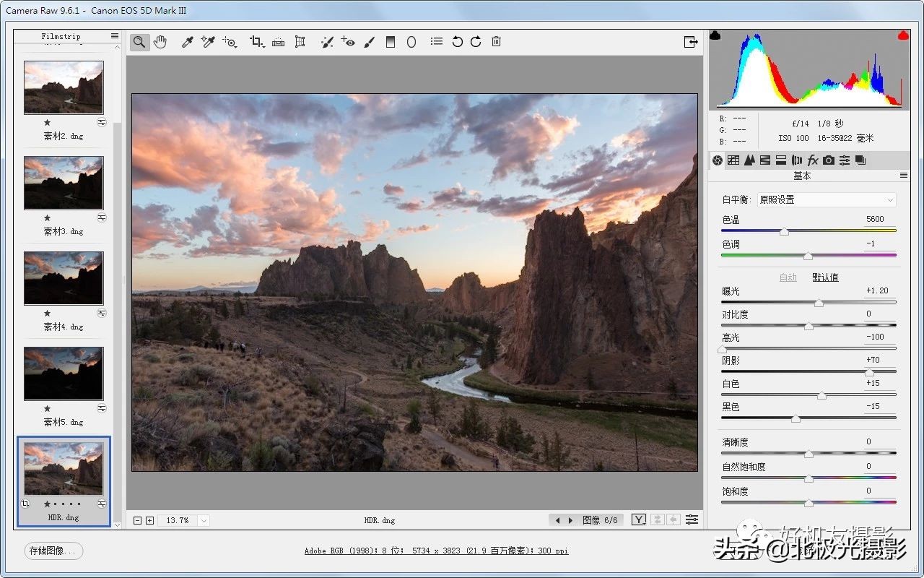The height and width of the screenshot is (578, 924).
Task: Select the Crop tool
Action: click(x=256, y=42)
